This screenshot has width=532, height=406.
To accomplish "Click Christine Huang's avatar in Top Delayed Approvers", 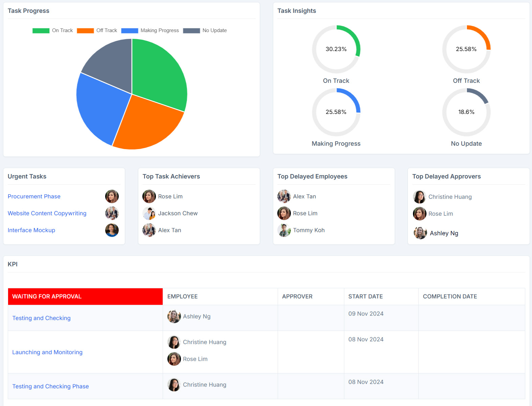I will coord(419,197).
